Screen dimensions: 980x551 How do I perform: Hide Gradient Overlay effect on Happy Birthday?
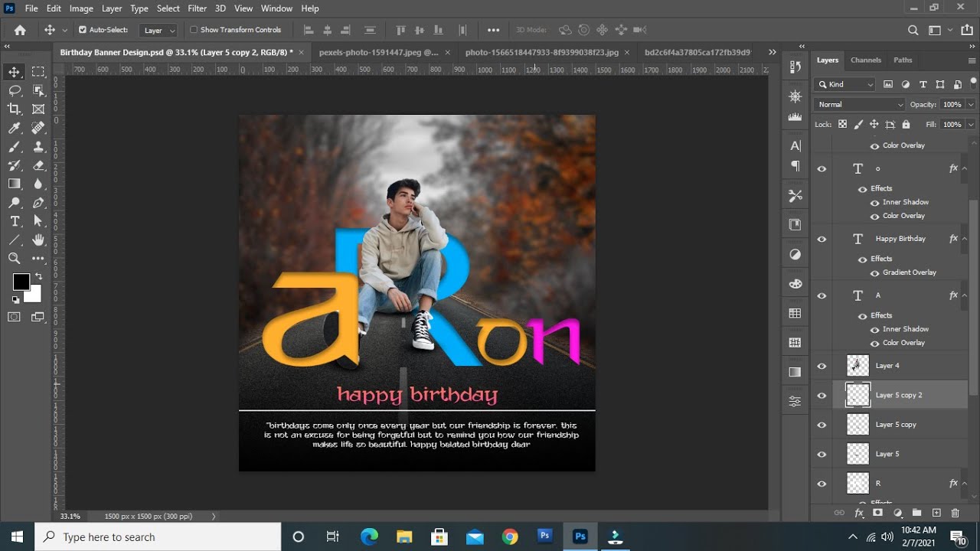874,272
